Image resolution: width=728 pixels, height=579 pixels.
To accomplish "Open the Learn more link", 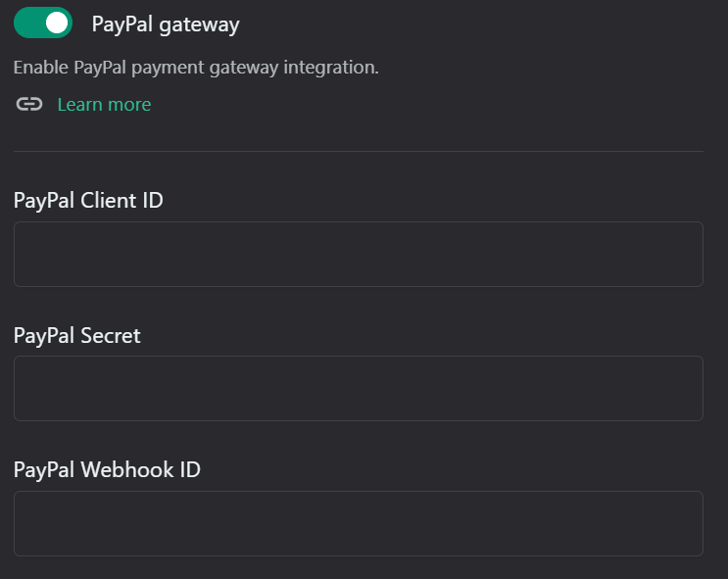I will (104, 105).
